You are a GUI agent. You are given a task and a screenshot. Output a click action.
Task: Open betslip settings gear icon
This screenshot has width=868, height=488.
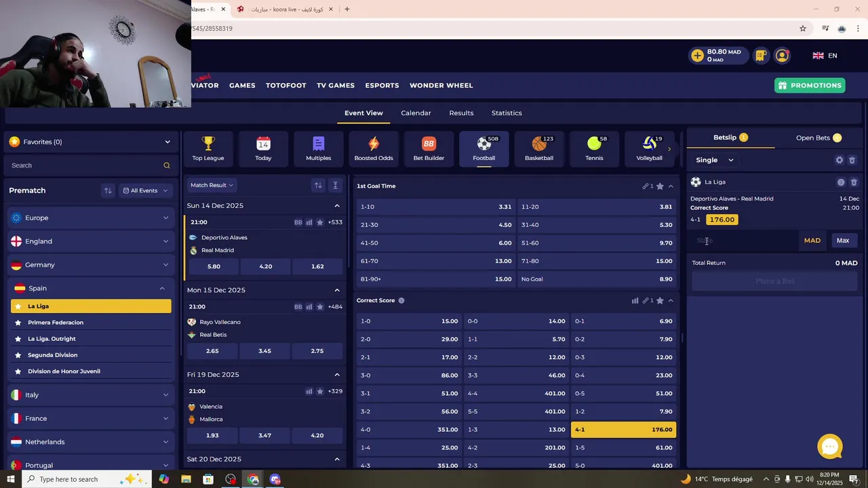(840, 160)
